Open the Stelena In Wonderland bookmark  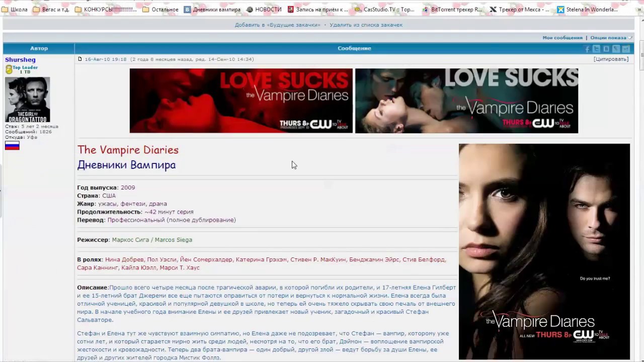pos(587,10)
